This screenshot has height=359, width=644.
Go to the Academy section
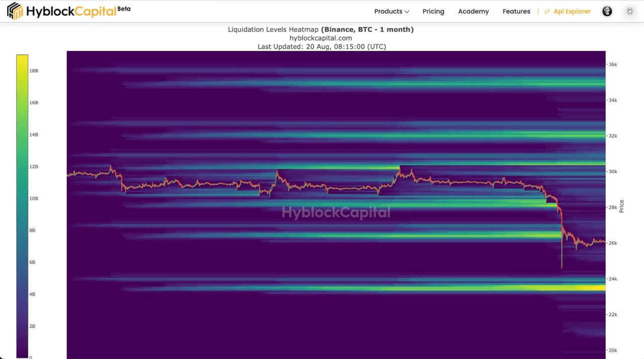473,11
